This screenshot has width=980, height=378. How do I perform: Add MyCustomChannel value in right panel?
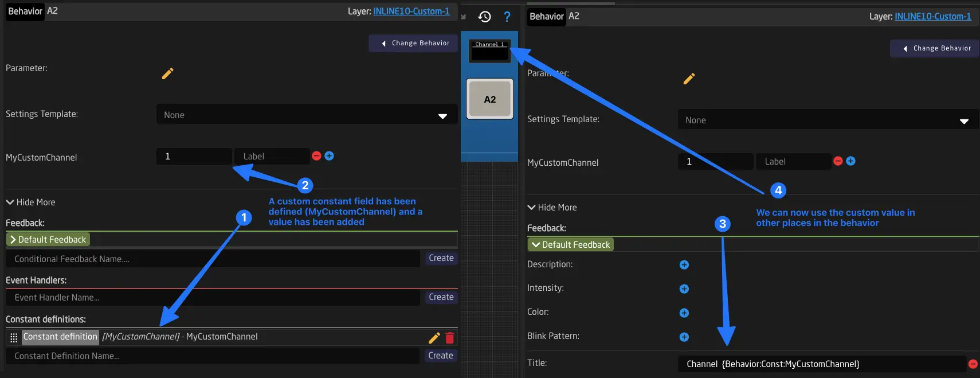click(850, 161)
